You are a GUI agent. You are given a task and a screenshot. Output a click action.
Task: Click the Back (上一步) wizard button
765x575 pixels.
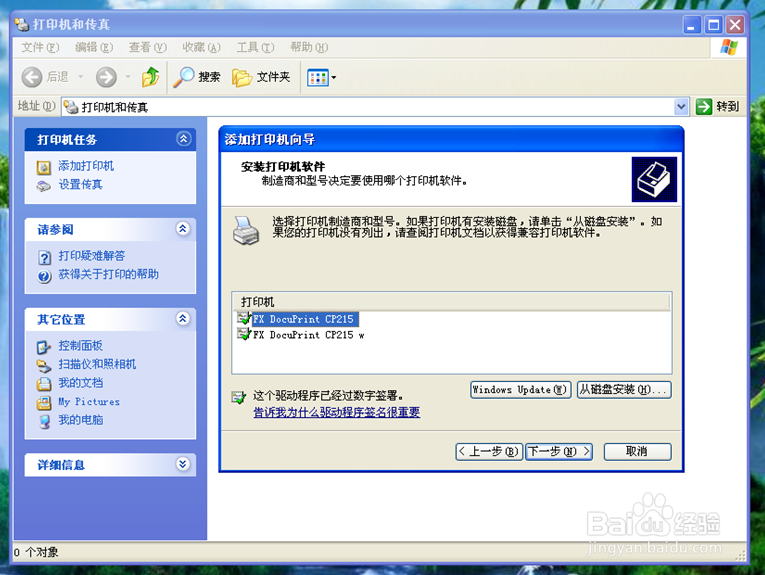pos(489,452)
